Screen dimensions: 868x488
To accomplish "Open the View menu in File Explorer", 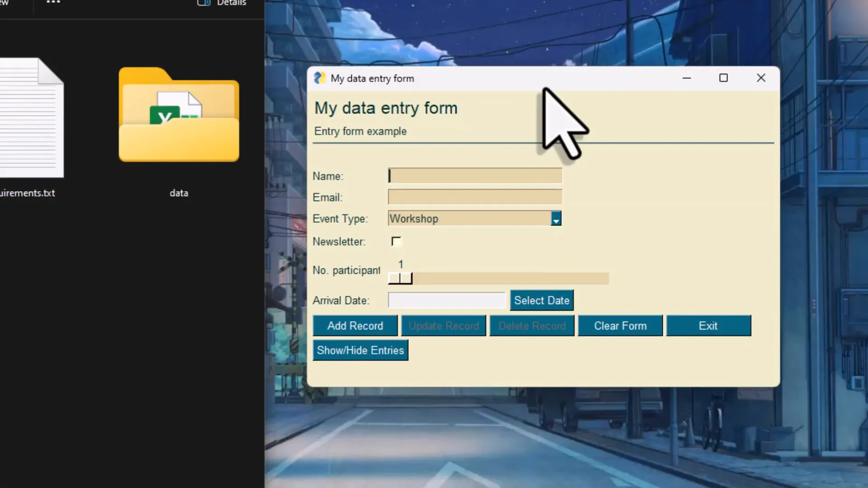I will click(x=6, y=2).
